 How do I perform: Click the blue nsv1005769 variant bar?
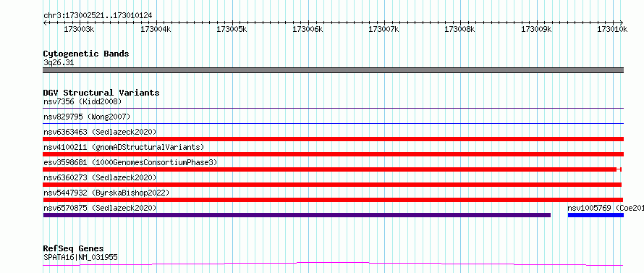(x=596, y=215)
